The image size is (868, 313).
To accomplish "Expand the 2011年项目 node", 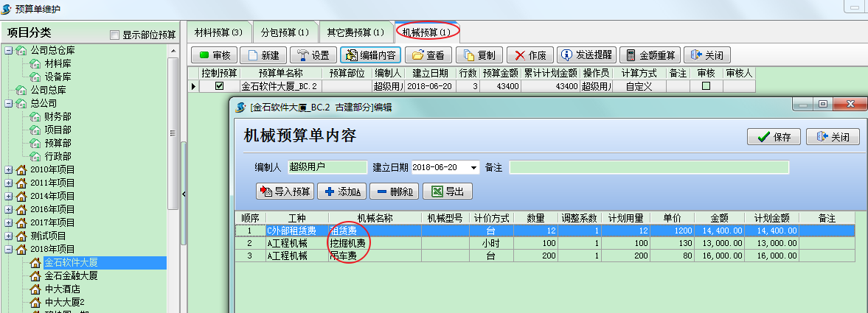I will (x=8, y=183).
